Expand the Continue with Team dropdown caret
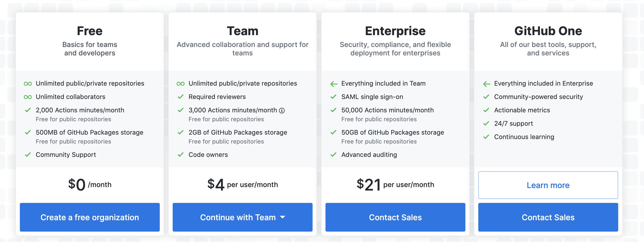 click(283, 217)
